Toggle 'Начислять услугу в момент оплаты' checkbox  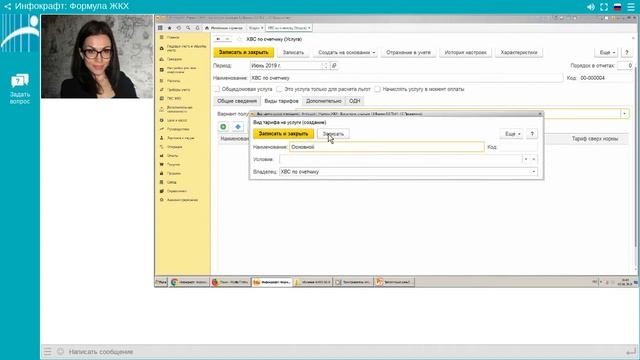click(378, 89)
